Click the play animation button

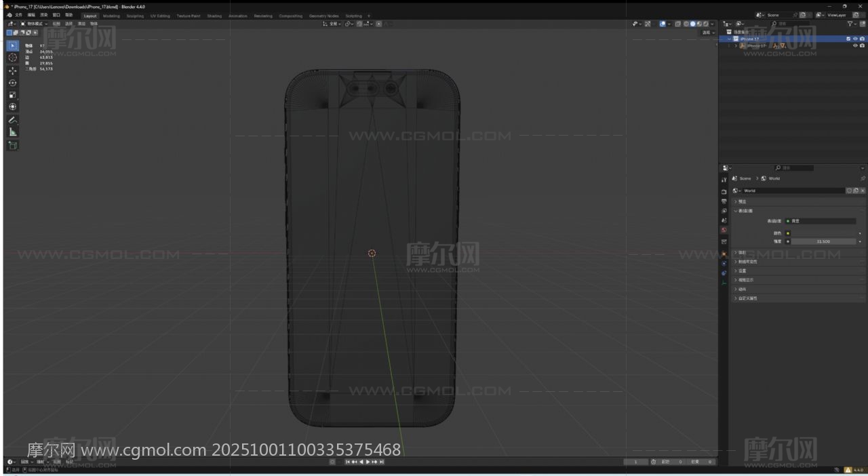pyautogui.click(x=368, y=462)
